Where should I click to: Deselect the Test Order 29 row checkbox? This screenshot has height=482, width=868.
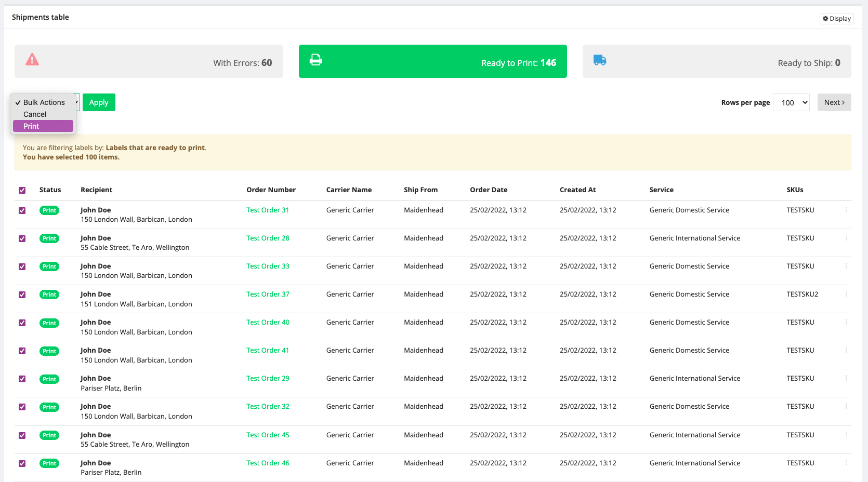pos(22,379)
